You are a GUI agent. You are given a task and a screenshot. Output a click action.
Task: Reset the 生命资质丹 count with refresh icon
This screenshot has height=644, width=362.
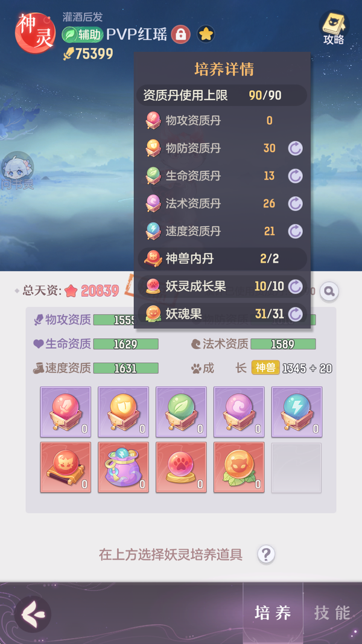[x=294, y=176]
